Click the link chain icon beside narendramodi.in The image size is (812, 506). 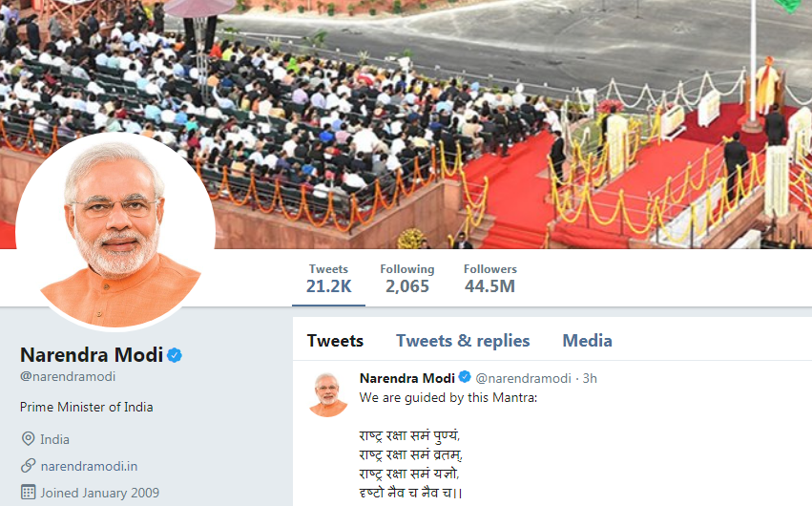(x=28, y=466)
